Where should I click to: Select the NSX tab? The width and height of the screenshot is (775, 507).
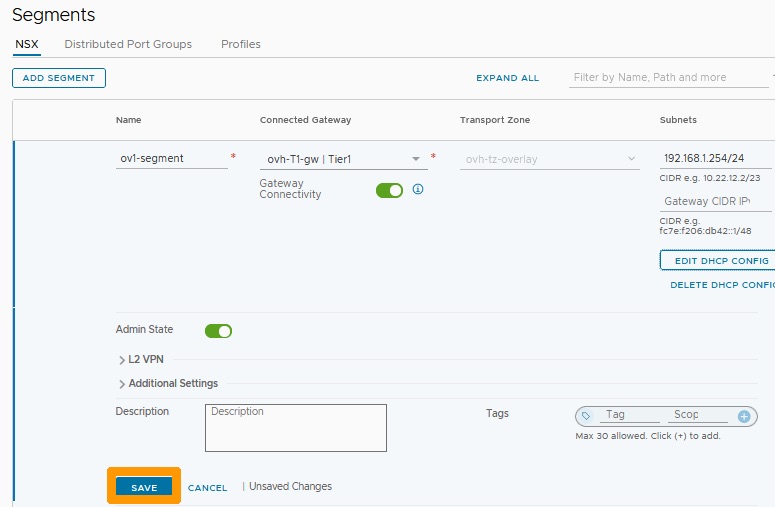pyautogui.click(x=27, y=44)
